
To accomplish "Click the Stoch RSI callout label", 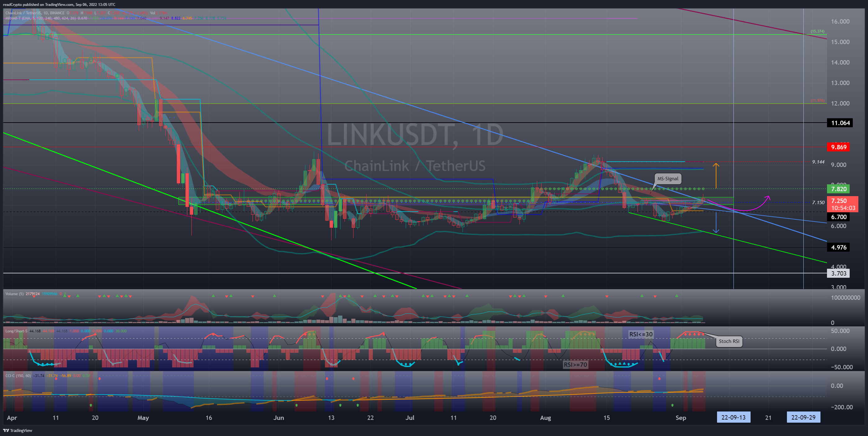I will pyautogui.click(x=729, y=341).
